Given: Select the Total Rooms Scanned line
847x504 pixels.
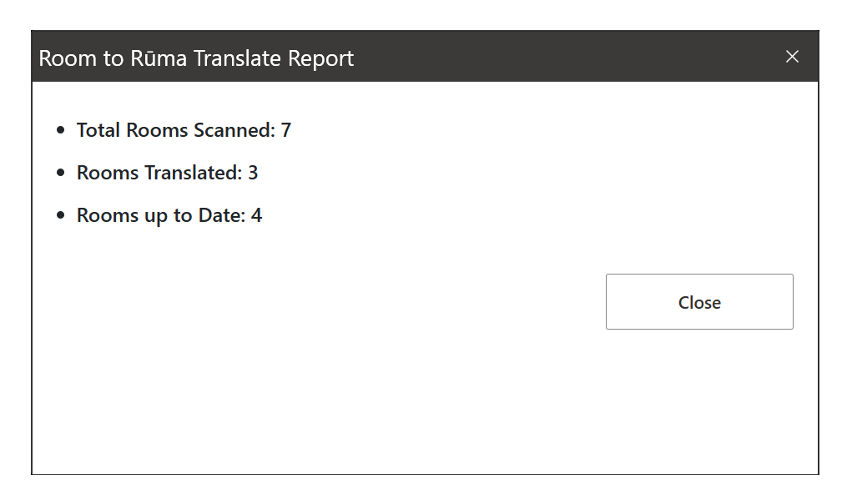Looking at the screenshot, I should 183,130.
